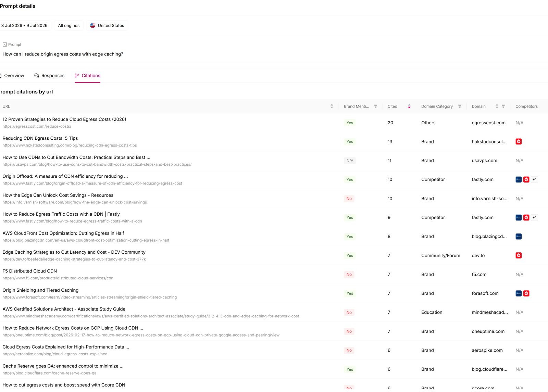Select the title "12 Proven Strategies to Reduce Cloud Egress Costs (2026)"
Image resolution: width=548 pixels, height=392 pixels.
64,119
